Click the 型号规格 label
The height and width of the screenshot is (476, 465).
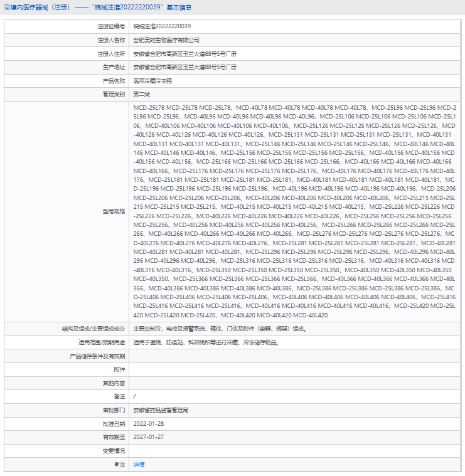coord(114,211)
